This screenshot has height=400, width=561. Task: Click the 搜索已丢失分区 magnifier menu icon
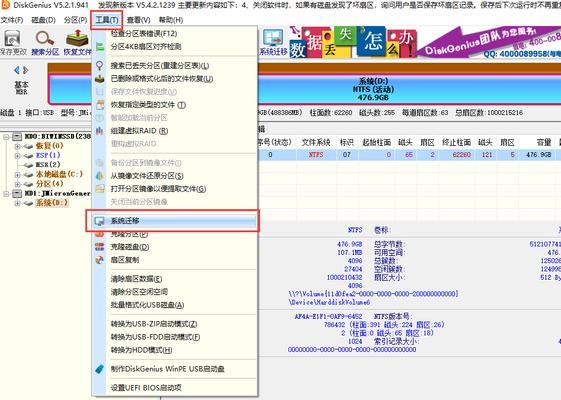coord(100,65)
